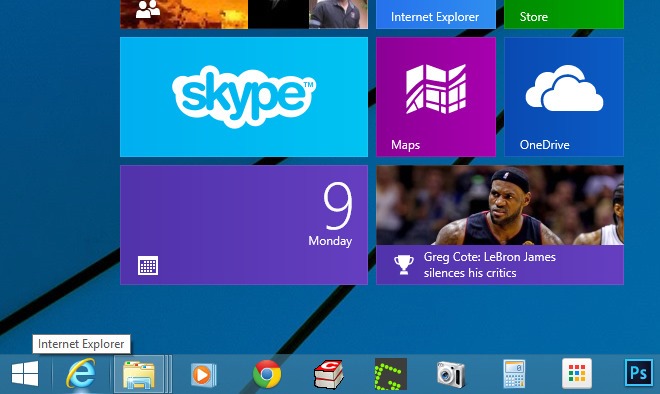Click the taskbar separator grip next to File Explorer

tap(169, 374)
